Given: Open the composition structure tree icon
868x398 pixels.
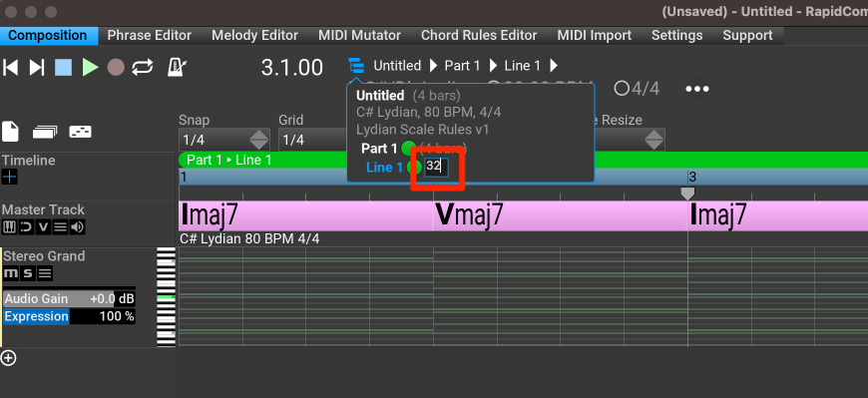Looking at the screenshot, I should point(356,66).
